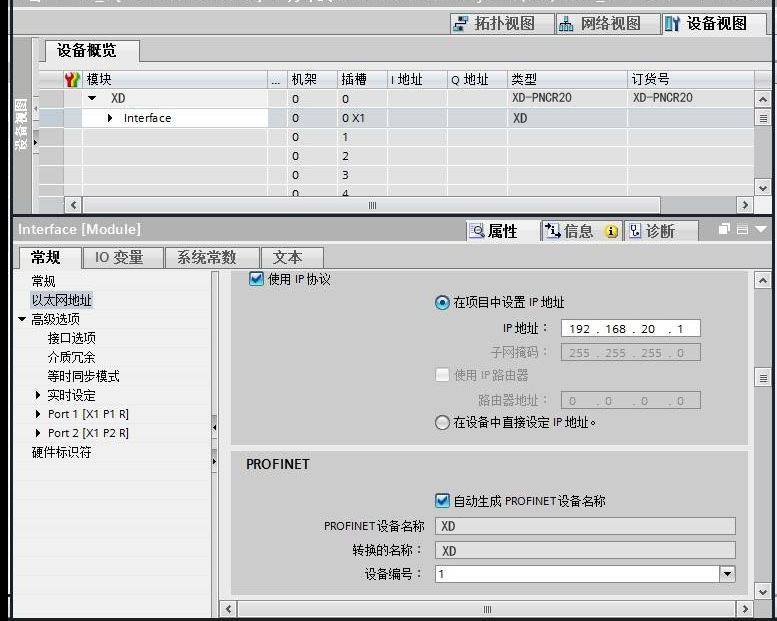Switch to 网络视图 network view tab
The width and height of the screenshot is (777, 621).
point(608,23)
